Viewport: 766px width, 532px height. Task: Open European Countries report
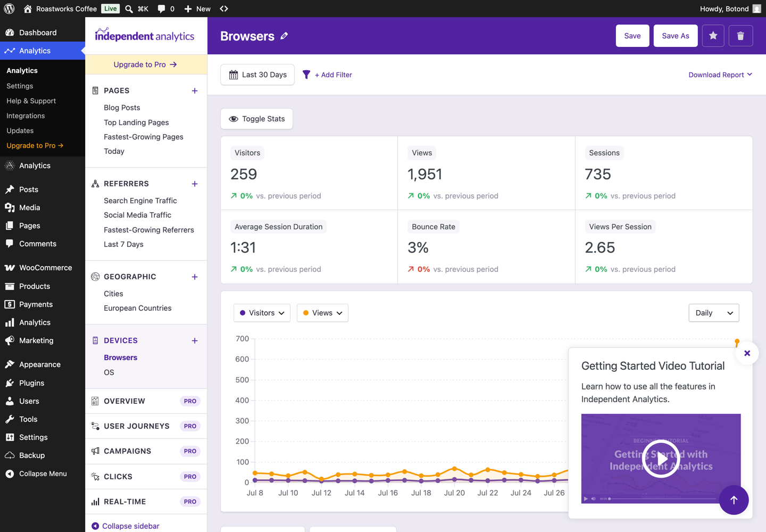[138, 308]
